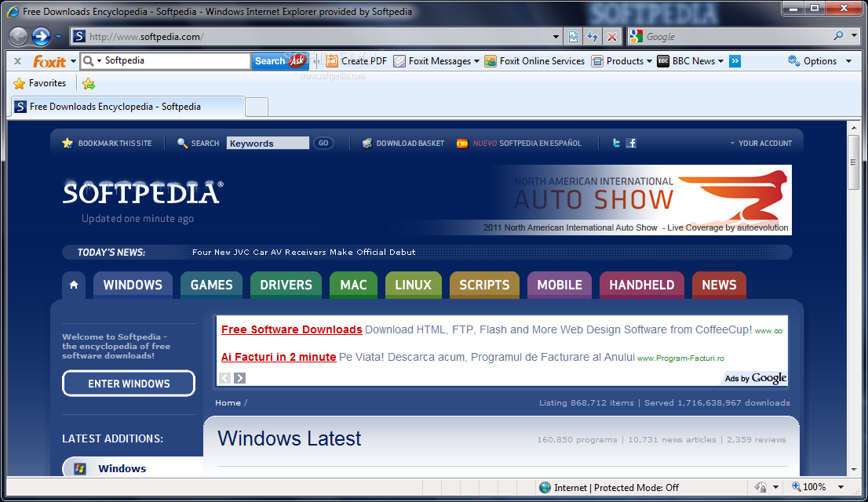Click the search magnifier icon in Google box

839,37
